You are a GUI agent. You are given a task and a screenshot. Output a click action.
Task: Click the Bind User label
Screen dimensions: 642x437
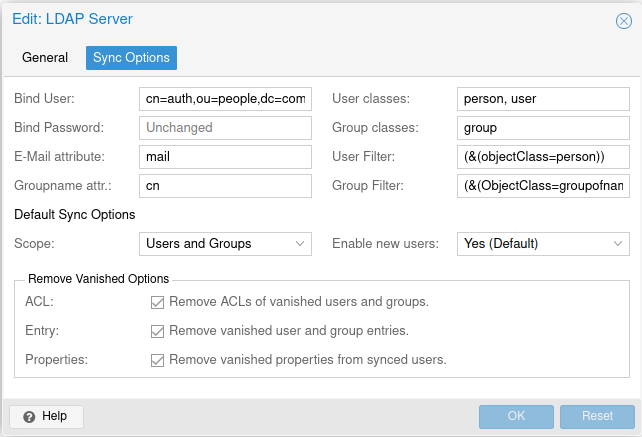point(44,99)
